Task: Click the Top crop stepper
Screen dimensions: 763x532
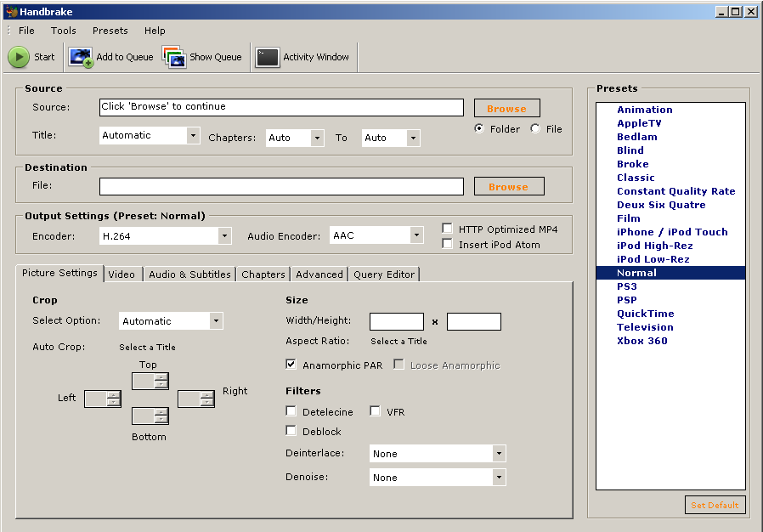Action: [x=150, y=381]
